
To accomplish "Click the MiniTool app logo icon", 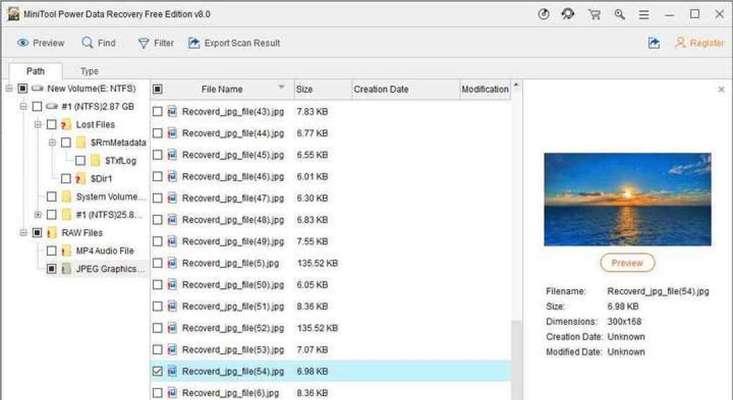I will point(14,14).
